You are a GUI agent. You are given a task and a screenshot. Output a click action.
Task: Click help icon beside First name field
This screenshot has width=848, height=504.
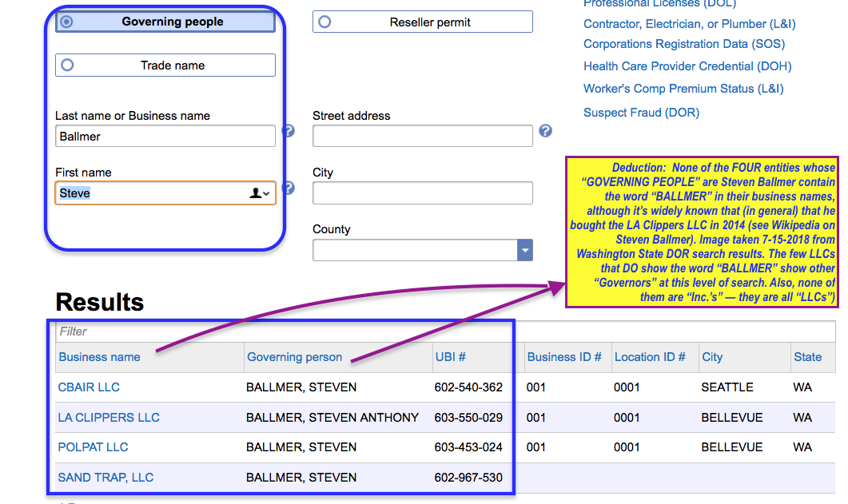(289, 189)
